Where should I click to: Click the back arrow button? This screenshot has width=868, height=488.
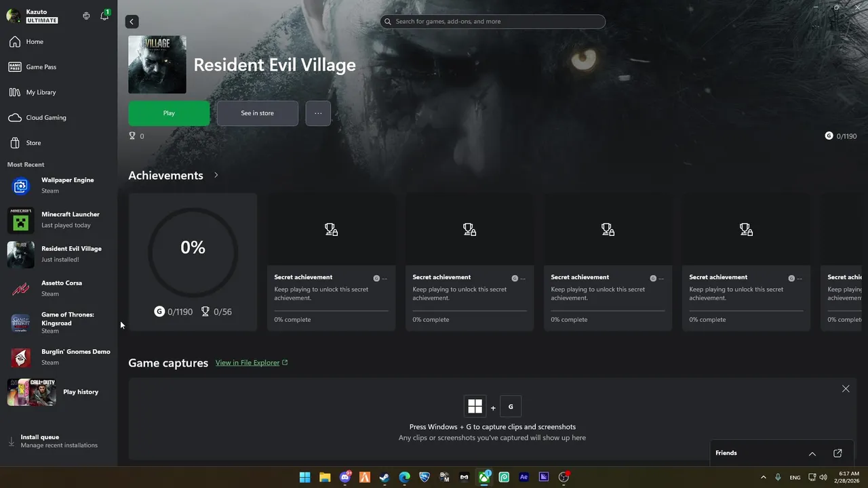pyautogui.click(x=132, y=22)
